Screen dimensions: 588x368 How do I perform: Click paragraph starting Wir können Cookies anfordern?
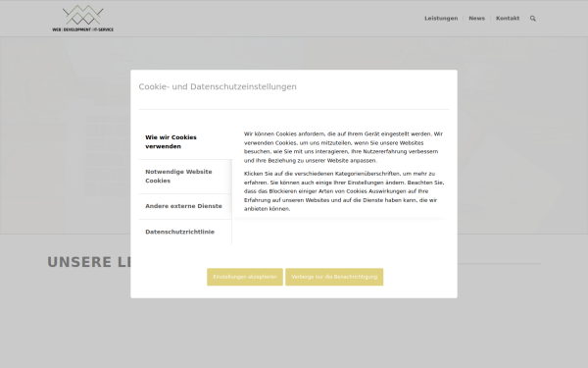pos(344,147)
